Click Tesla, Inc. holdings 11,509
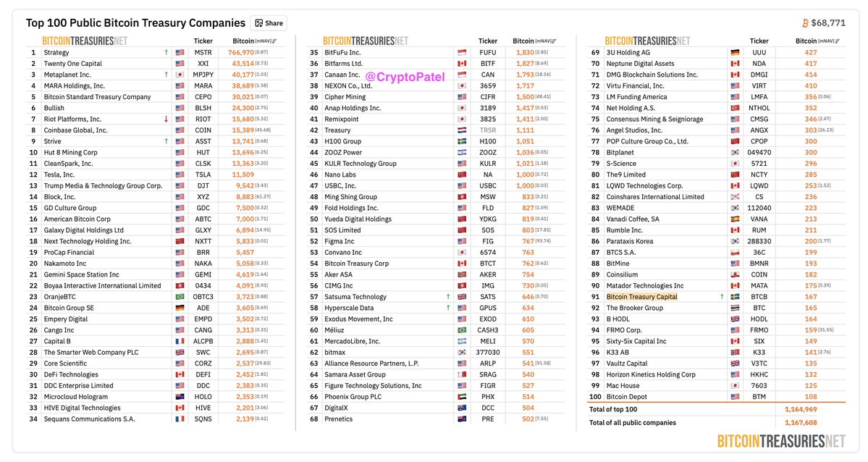Screen dimensions: 868x462 (243, 175)
